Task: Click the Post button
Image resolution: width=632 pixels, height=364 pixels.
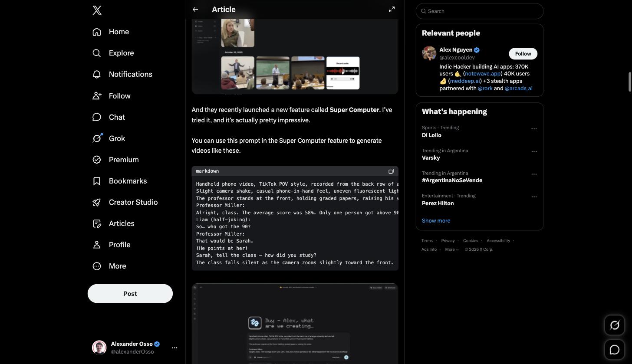Action: coord(130,294)
